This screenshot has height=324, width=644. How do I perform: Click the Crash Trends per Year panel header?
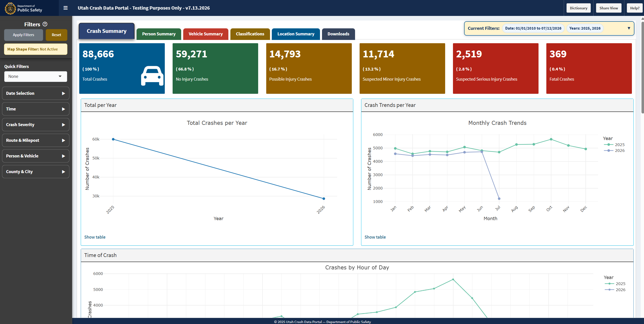(497, 105)
